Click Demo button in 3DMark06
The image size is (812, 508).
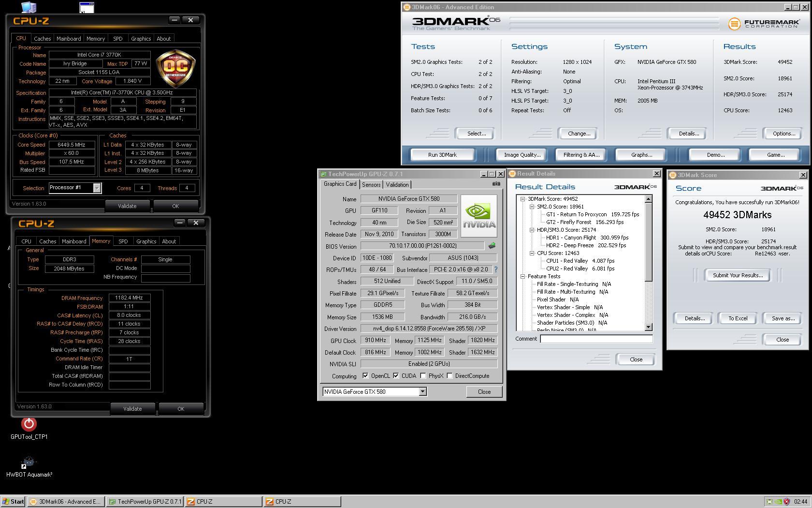(715, 155)
